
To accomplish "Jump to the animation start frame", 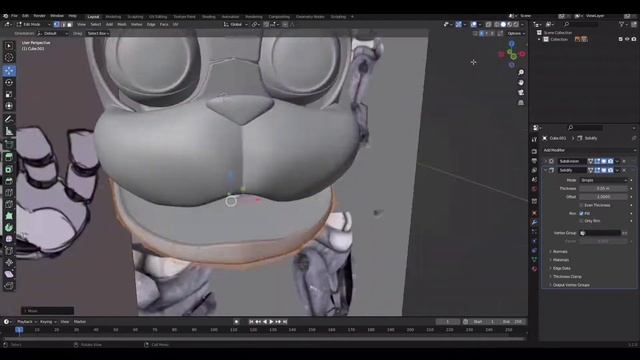I will click(x=251, y=322).
